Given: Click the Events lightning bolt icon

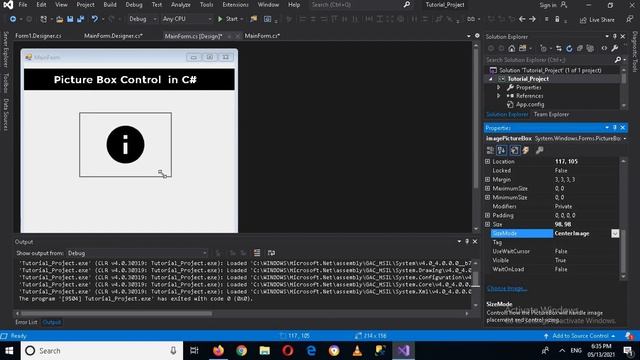Looking at the screenshot, I should click(x=526, y=151).
